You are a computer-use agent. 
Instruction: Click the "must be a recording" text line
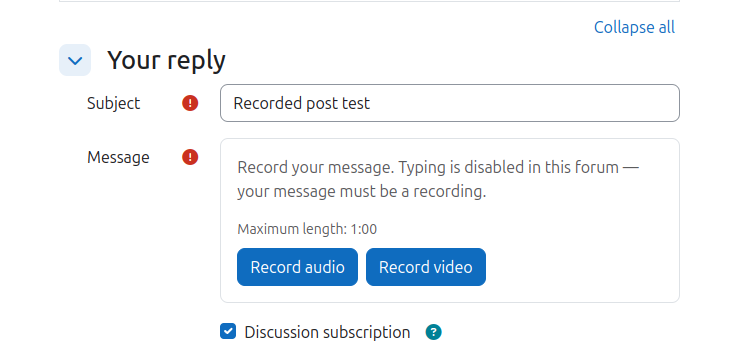pyautogui.click(x=362, y=191)
